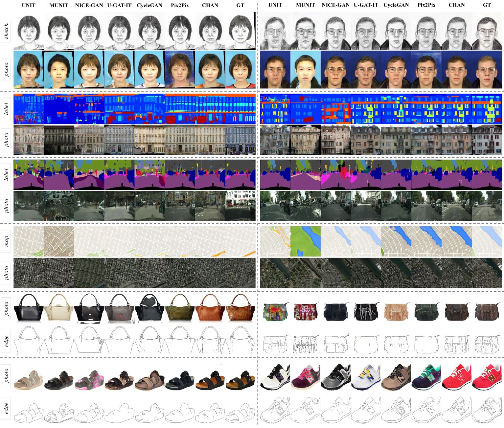Click the rightmost 'GT' column header

click(487, 5)
